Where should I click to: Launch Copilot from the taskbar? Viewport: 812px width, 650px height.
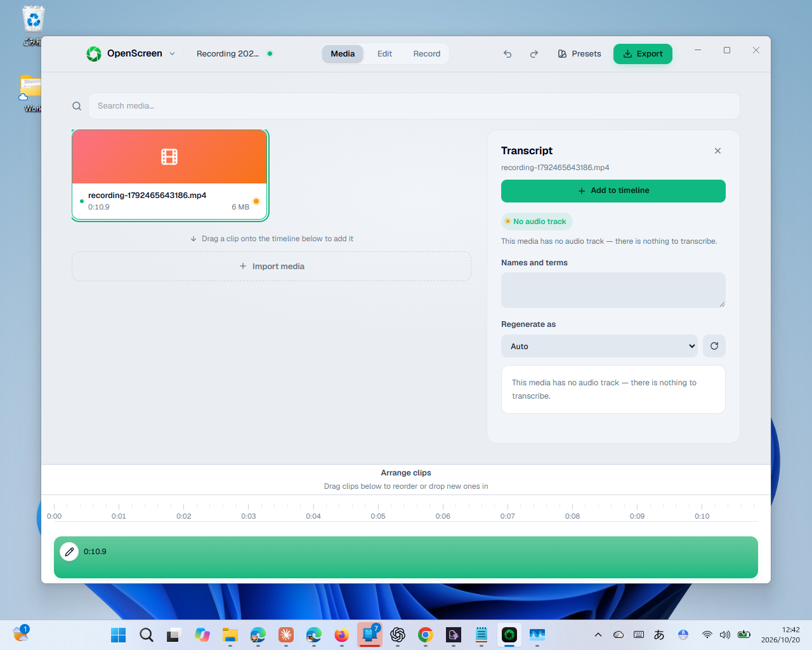pos(202,635)
